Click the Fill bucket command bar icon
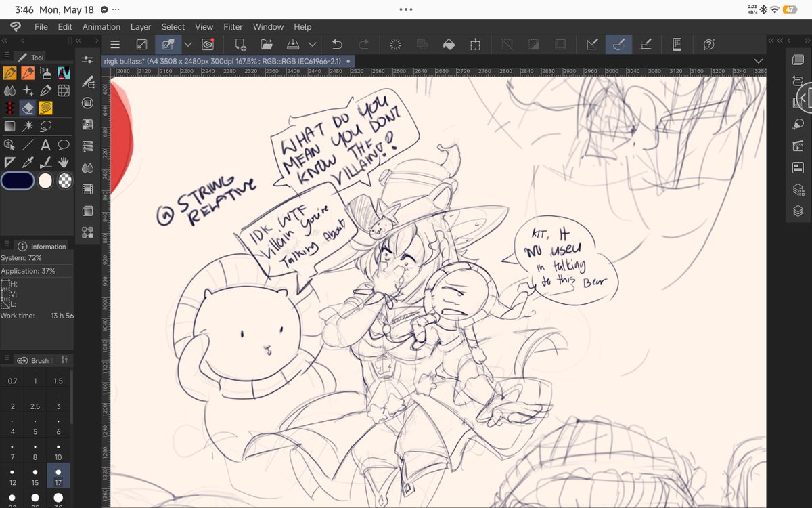The height and width of the screenshot is (508, 812). coord(449,45)
